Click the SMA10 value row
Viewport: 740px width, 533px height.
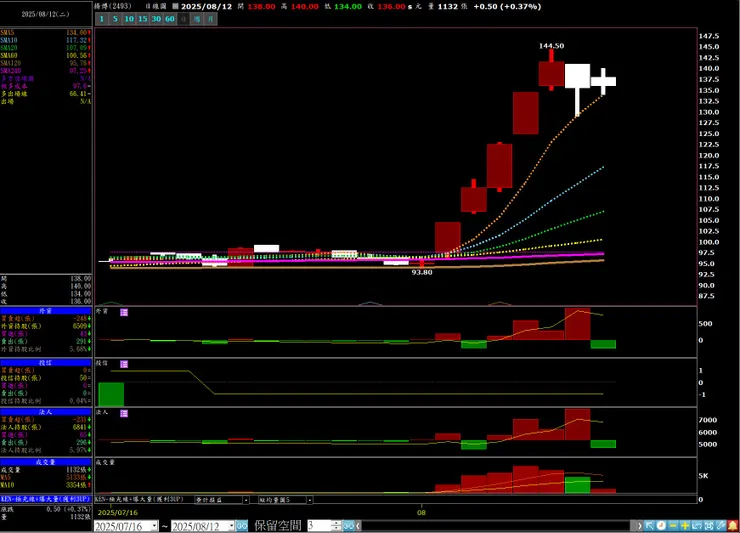[x=46, y=40]
